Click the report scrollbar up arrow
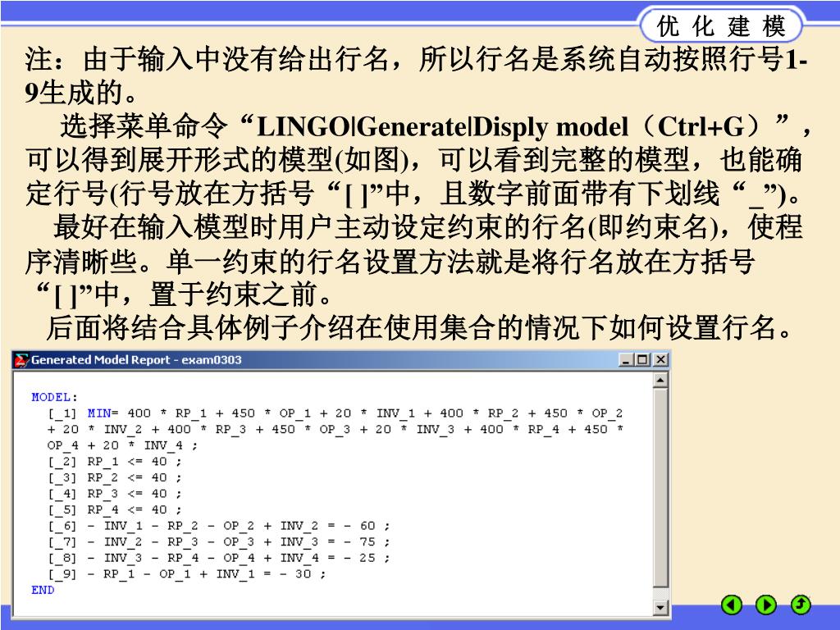Screen dimensions: 840x630 click(x=660, y=381)
